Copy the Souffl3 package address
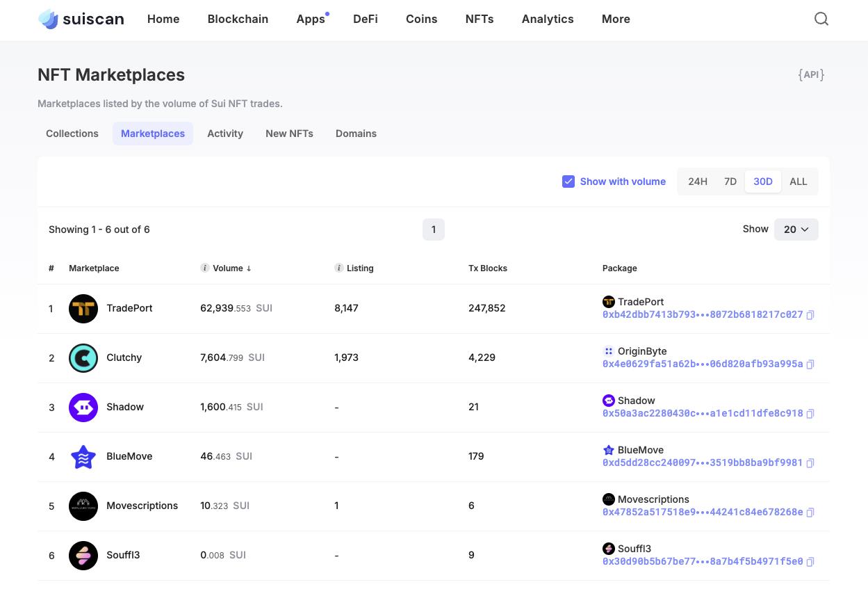Image resolution: width=868 pixels, height=596 pixels. 810,562
